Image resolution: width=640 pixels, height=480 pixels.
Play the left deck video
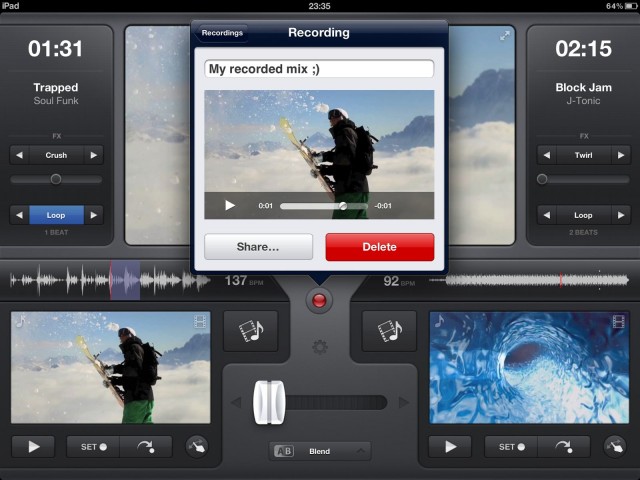click(x=34, y=447)
